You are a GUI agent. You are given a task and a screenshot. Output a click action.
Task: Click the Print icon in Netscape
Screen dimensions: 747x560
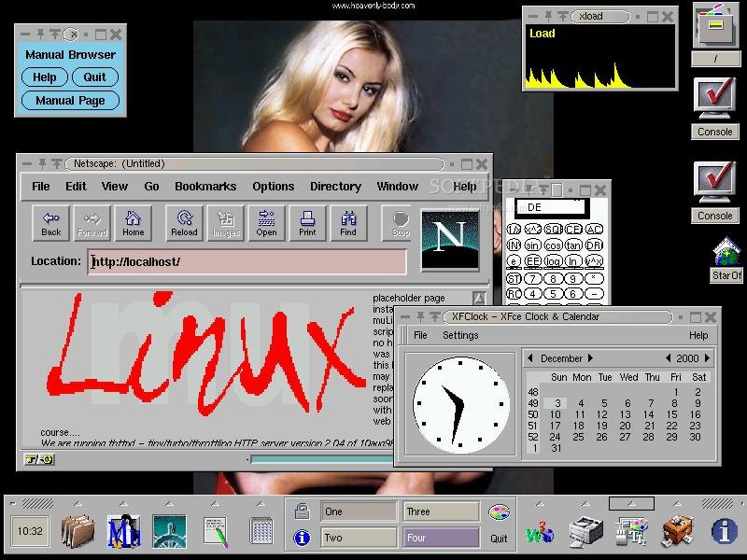307,223
